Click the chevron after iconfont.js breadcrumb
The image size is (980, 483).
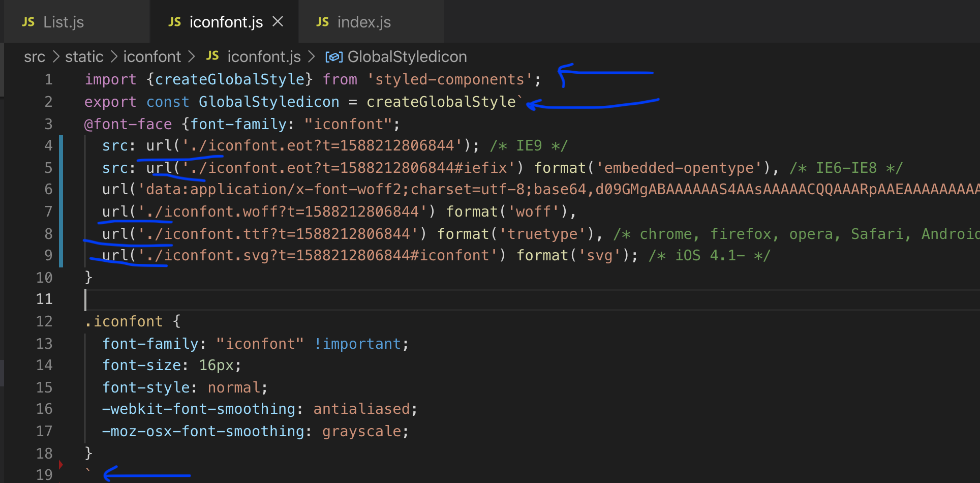coord(311,57)
